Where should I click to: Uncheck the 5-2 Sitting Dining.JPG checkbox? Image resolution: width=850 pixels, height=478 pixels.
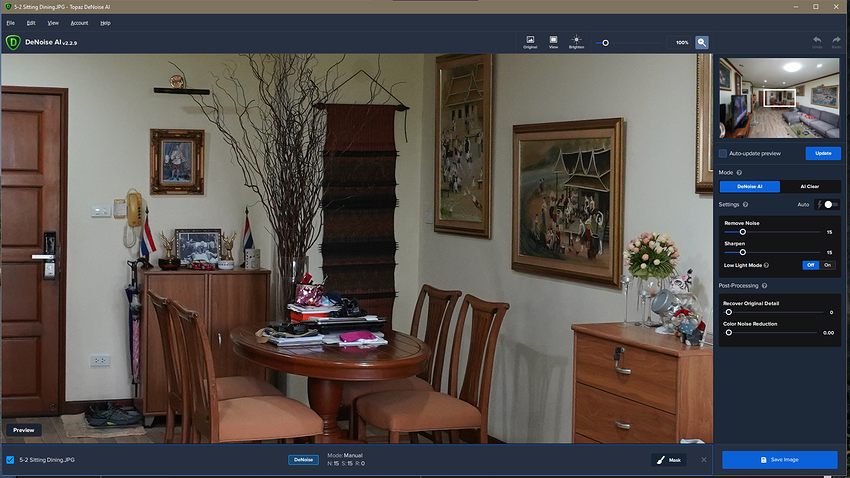(10, 460)
